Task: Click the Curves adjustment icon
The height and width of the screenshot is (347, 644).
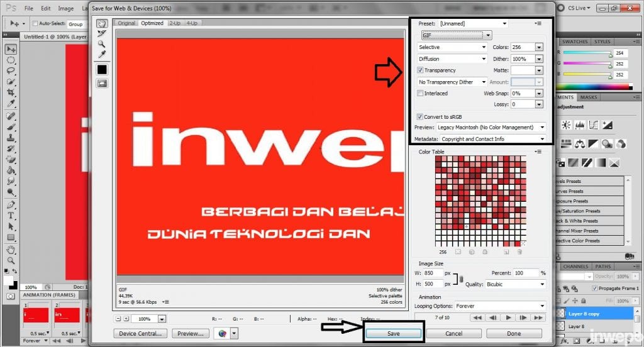Action: point(594,125)
